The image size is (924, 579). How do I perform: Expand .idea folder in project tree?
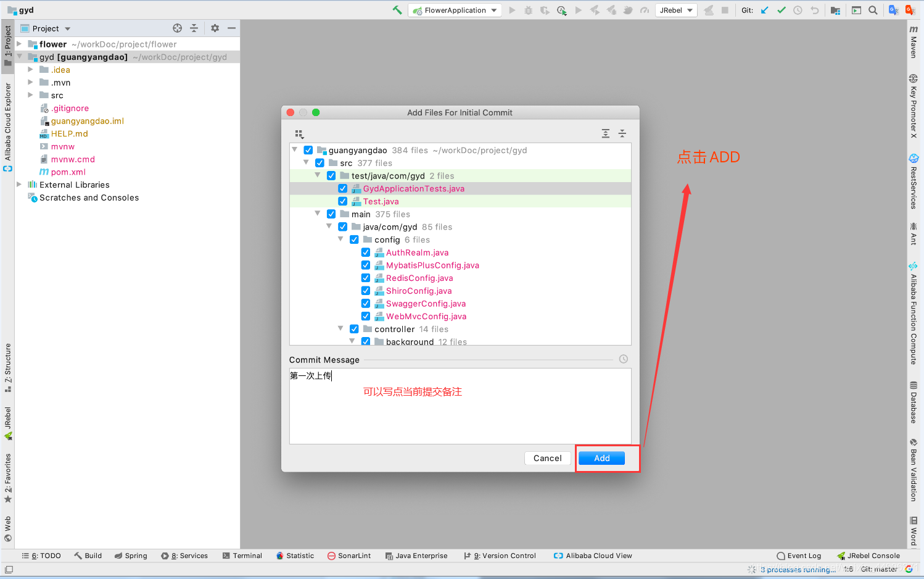point(30,69)
